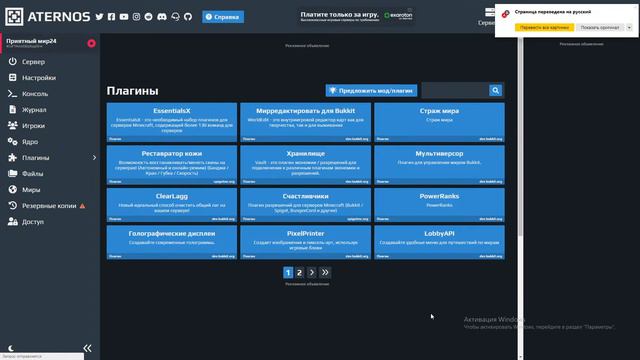Click the Миры globe icon

(x=13, y=189)
